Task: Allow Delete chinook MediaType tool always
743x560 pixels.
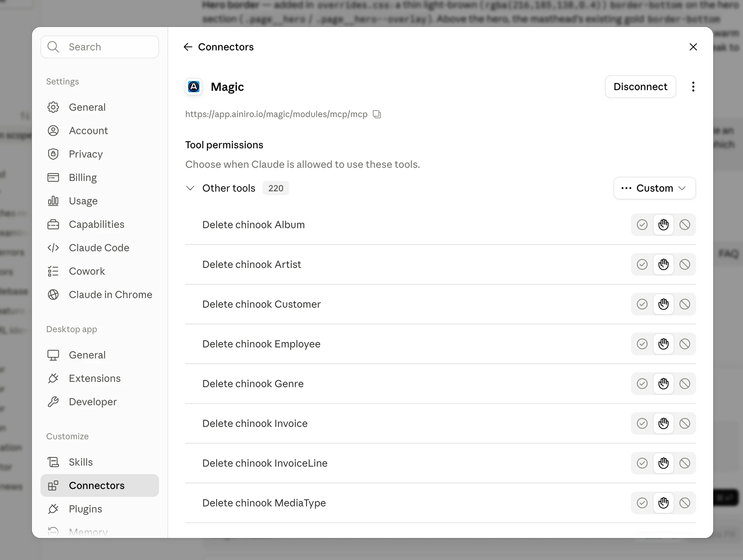Action: click(x=642, y=503)
